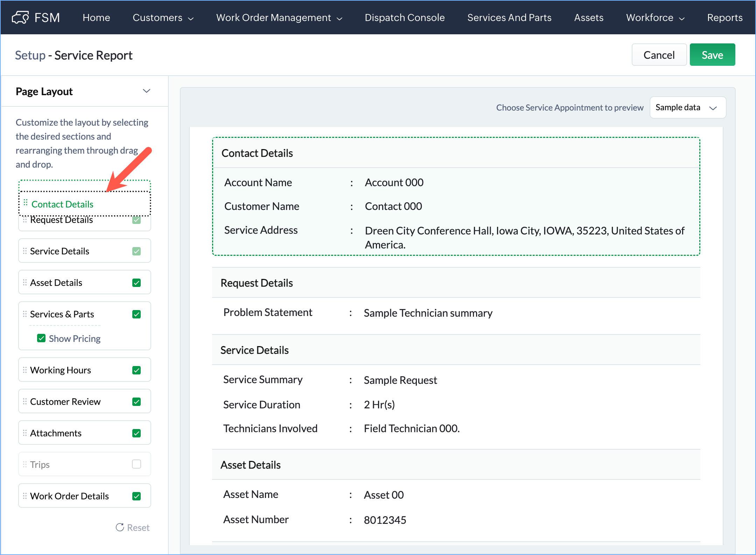This screenshot has height=555, width=756.
Task: Click drag handle beside Customer Review
Action: point(25,401)
